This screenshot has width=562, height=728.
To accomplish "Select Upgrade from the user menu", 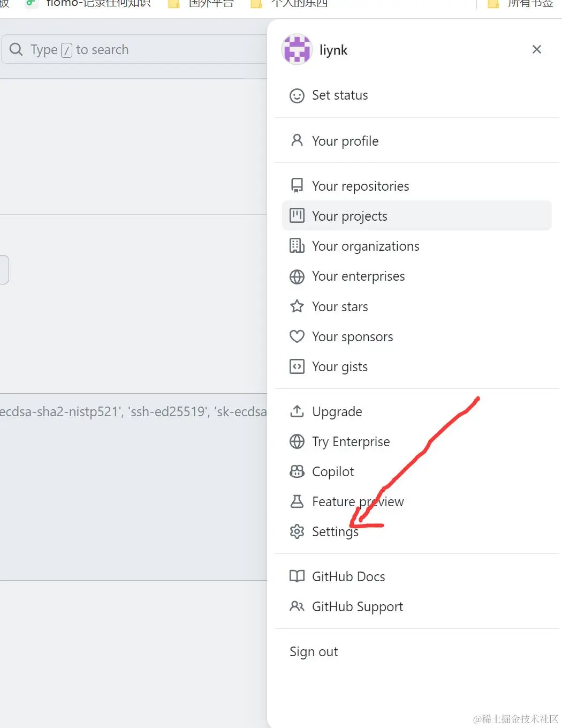I will click(x=337, y=411).
